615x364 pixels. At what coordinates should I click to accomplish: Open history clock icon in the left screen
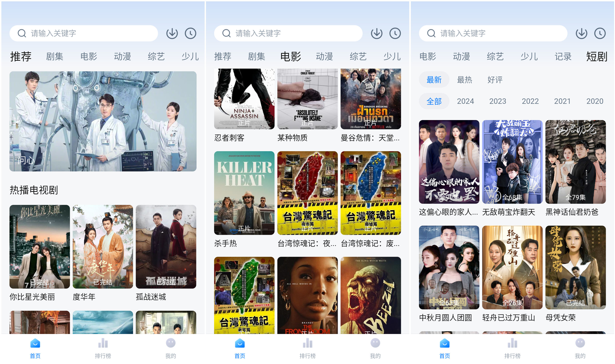(x=191, y=33)
